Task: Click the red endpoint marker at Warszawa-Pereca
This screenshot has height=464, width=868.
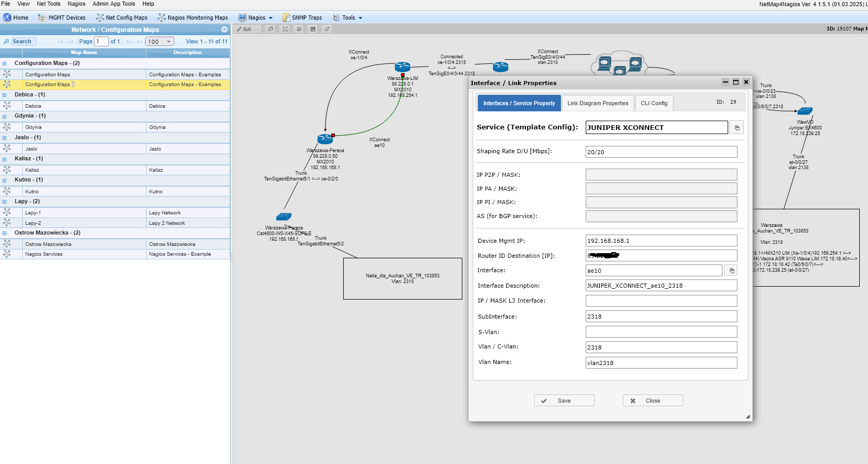Action: point(333,135)
